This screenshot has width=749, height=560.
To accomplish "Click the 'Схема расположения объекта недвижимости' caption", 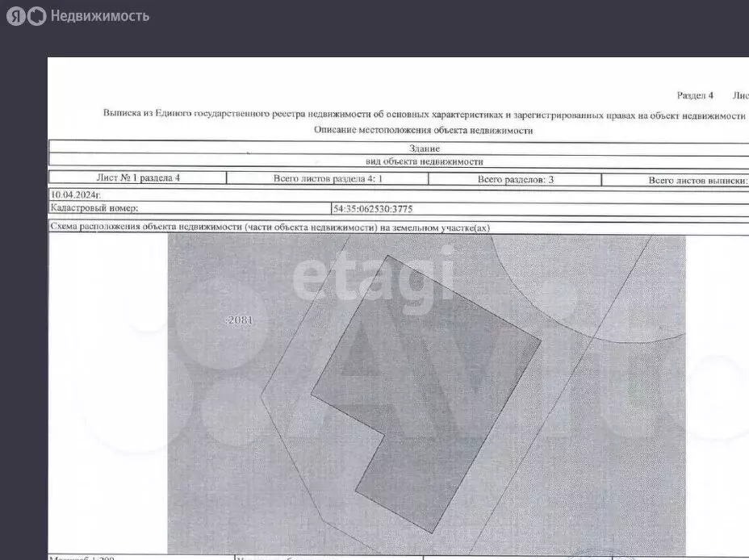I will coord(270,228).
